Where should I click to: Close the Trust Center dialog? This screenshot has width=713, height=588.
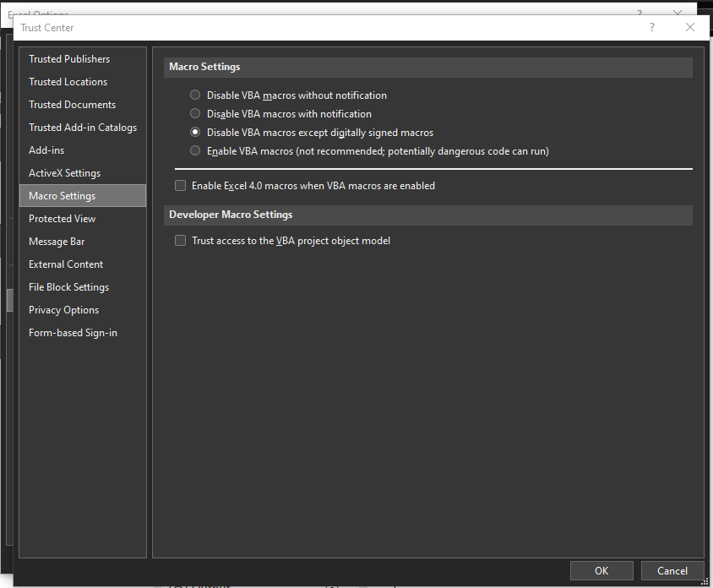[x=690, y=28]
